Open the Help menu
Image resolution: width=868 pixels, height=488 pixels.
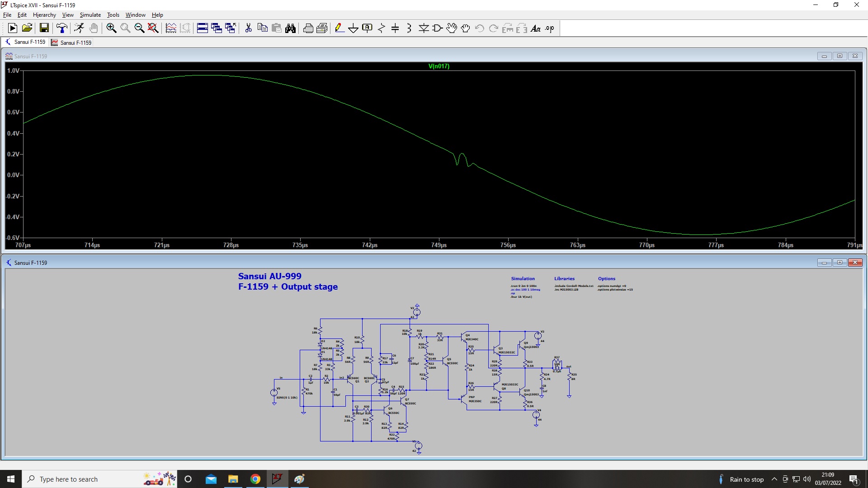pyautogui.click(x=157, y=15)
